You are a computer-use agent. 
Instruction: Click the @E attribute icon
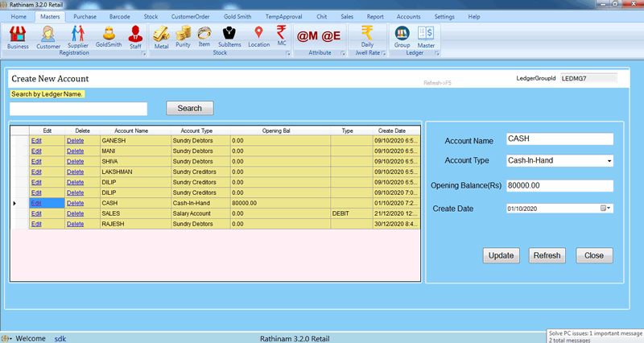331,36
